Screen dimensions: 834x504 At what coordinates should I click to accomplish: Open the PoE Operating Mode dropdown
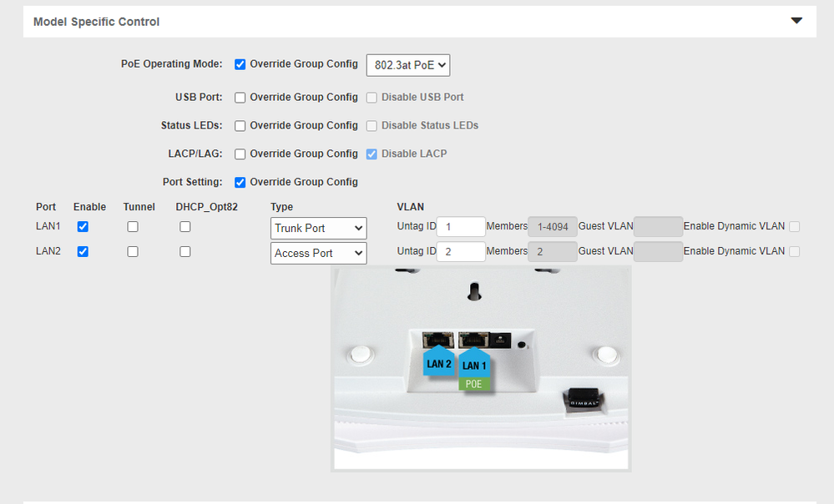(408, 64)
